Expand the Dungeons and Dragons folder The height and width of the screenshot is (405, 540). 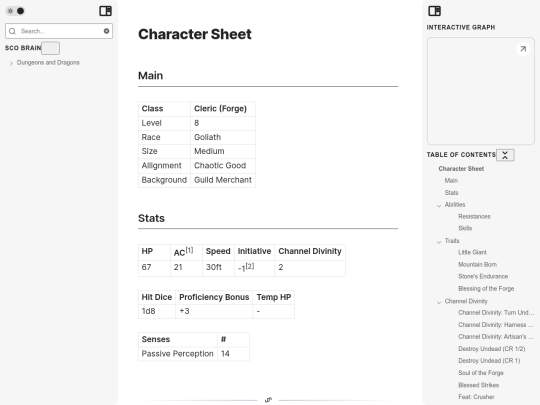[11, 63]
